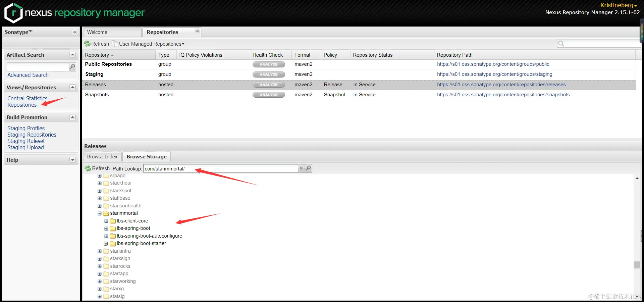This screenshot has height=302, width=644.
Task: Open the releases repository URL
Action: click(x=501, y=85)
